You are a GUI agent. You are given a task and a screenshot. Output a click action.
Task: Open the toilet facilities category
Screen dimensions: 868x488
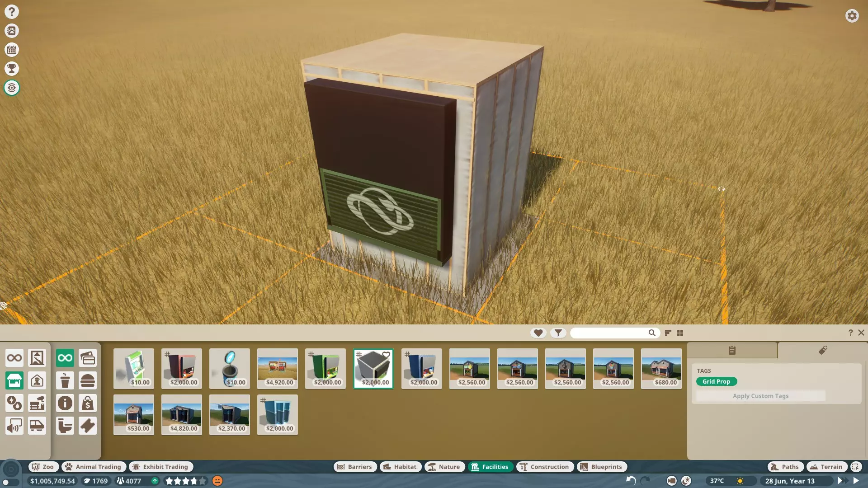coord(65,426)
